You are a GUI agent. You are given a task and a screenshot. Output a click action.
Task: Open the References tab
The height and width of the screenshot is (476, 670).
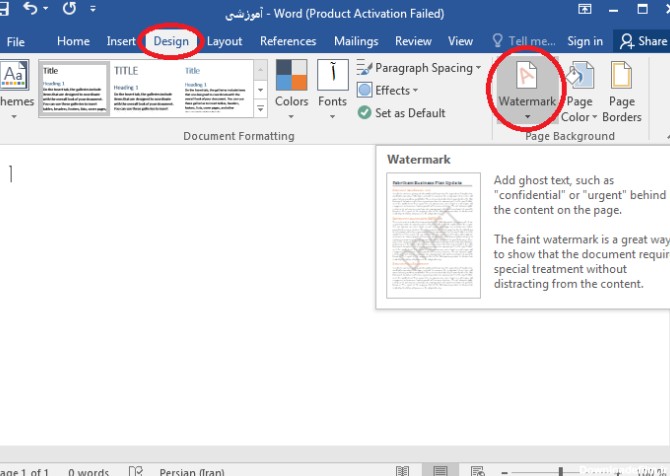click(288, 41)
